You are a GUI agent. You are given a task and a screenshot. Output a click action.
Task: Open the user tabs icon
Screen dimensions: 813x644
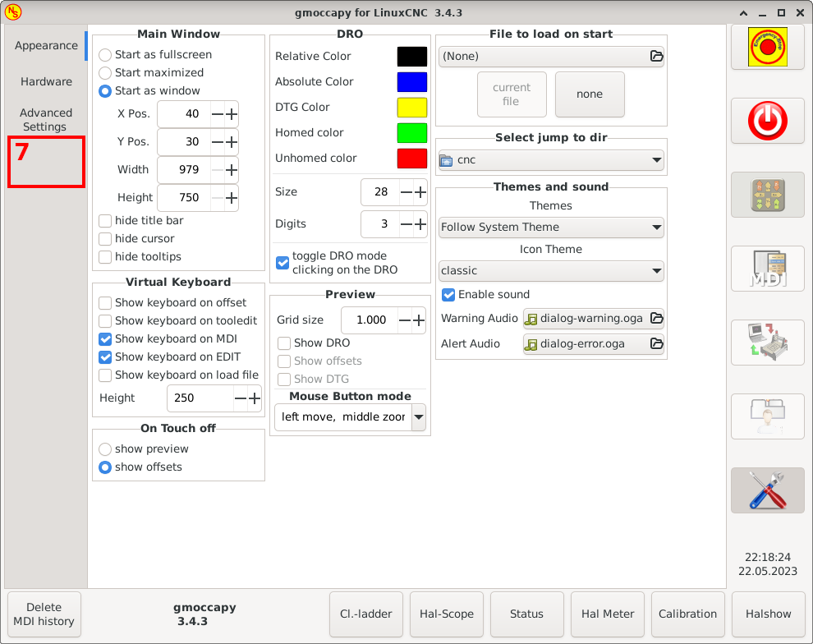click(x=767, y=416)
